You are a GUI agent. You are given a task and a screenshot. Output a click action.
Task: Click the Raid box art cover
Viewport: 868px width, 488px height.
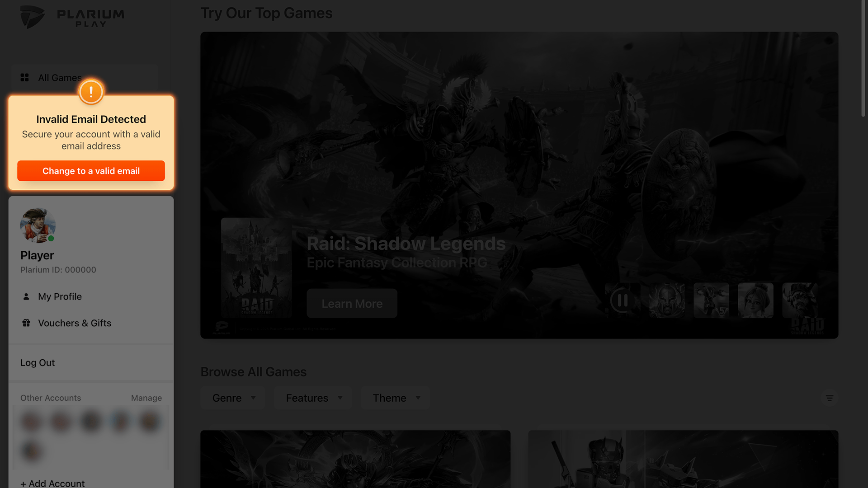click(x=256, y=267)
